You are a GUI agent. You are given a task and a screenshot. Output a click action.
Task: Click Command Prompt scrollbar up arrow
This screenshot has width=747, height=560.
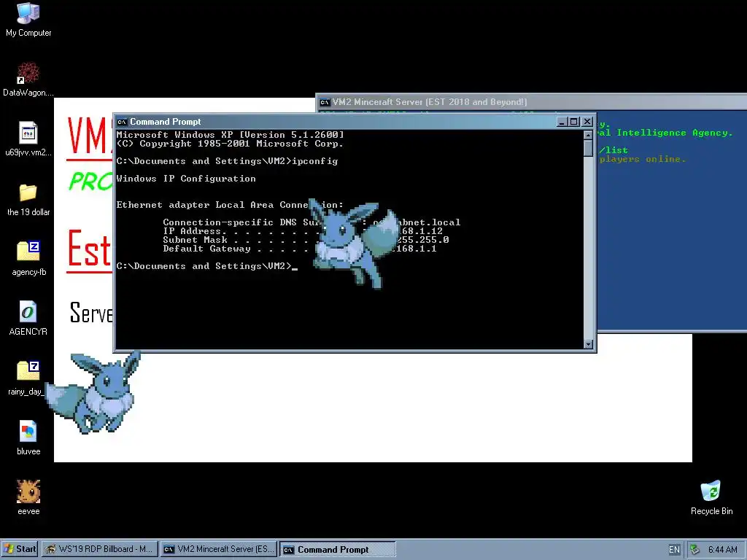coord(588,135)
